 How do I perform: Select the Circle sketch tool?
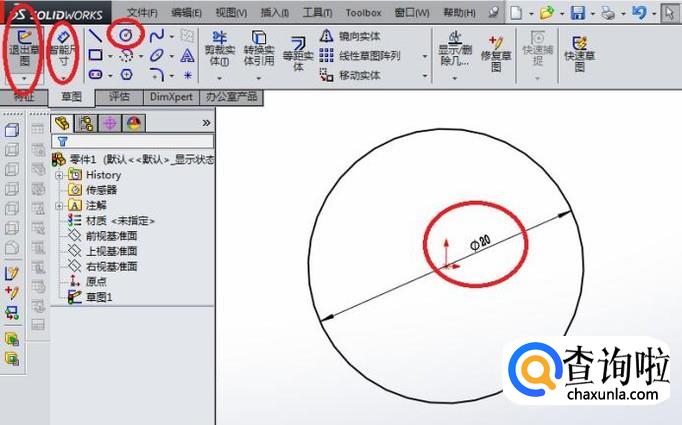coord(126,35)
